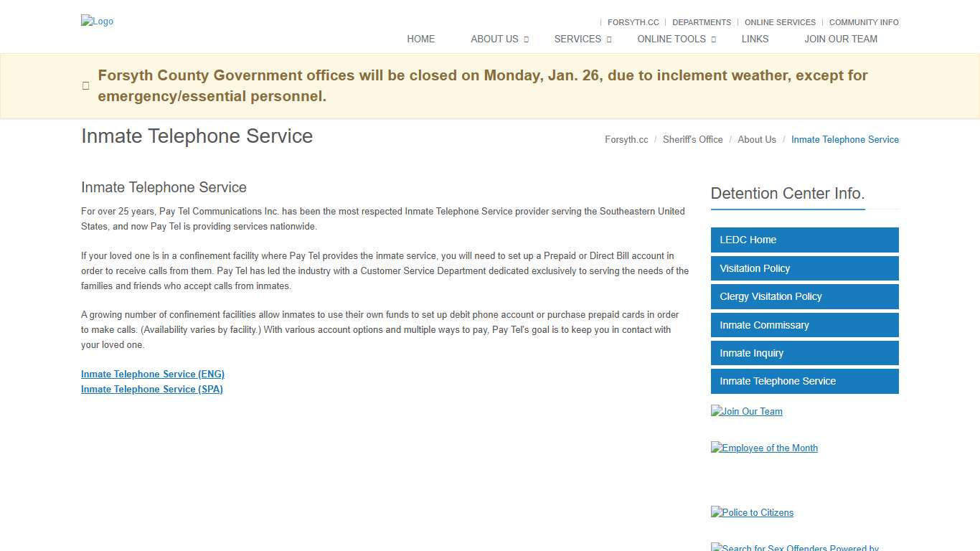The height and width of the screenshot is (551, 980).
Task: Open Sheriff's Office from the breadcrumb trail
Action: pos(692,139)
